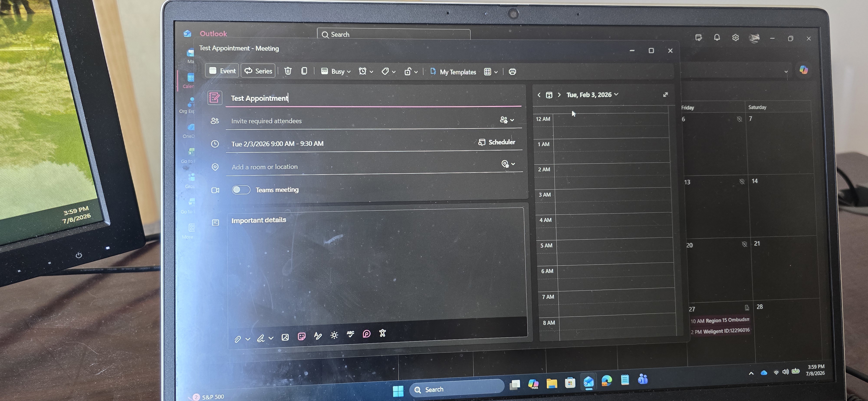Expand the Tue, Feb 3, 2026 date picker
Screen dimensions: 868x401
point(592,95)
